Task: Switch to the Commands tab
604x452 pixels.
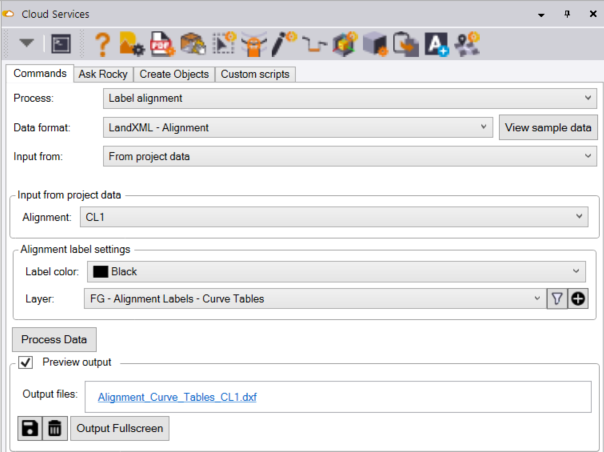Action: (40, 73)
